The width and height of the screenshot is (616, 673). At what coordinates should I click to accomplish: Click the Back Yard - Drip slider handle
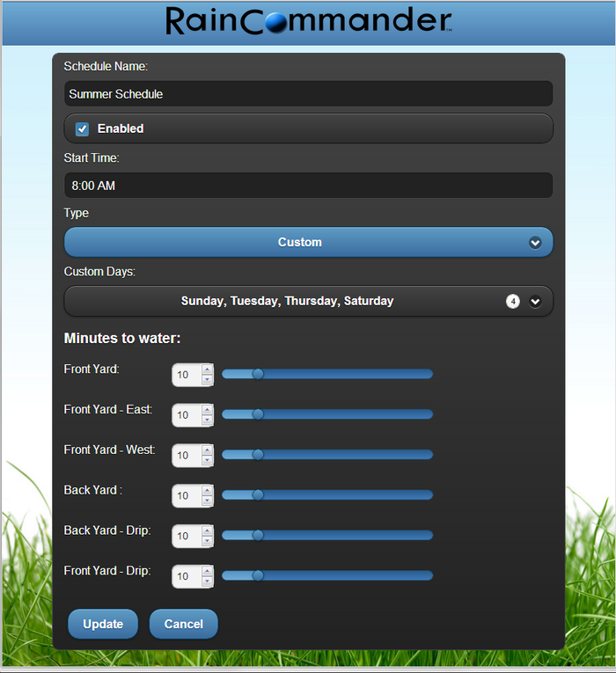click(x=258, y=535)
